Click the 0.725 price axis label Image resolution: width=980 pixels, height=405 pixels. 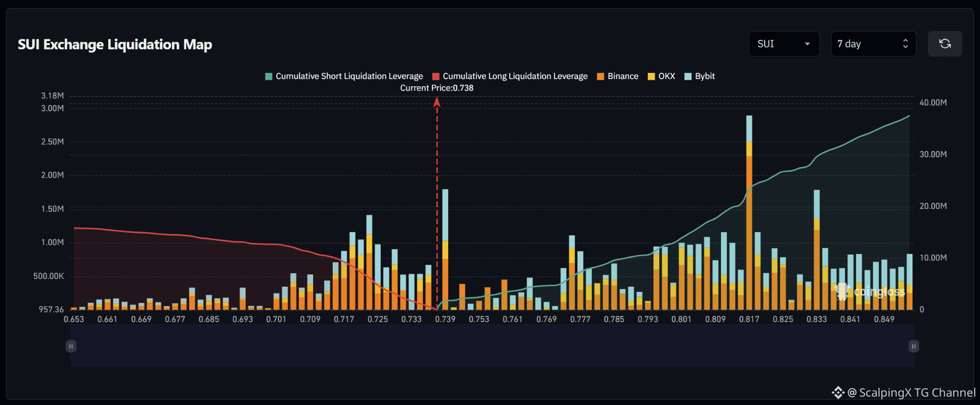[378, 319]
